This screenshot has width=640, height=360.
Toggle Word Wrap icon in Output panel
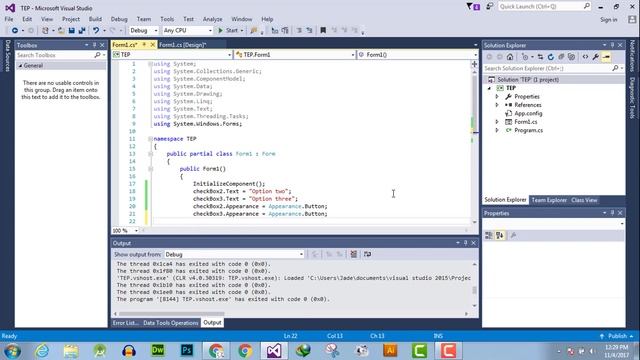pos(367,254)
